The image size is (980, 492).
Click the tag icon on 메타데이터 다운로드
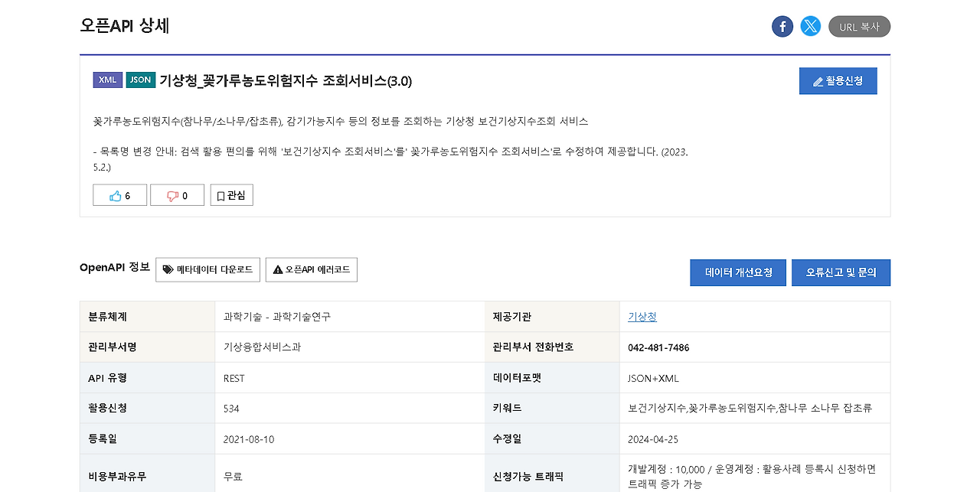pos(167,269)
